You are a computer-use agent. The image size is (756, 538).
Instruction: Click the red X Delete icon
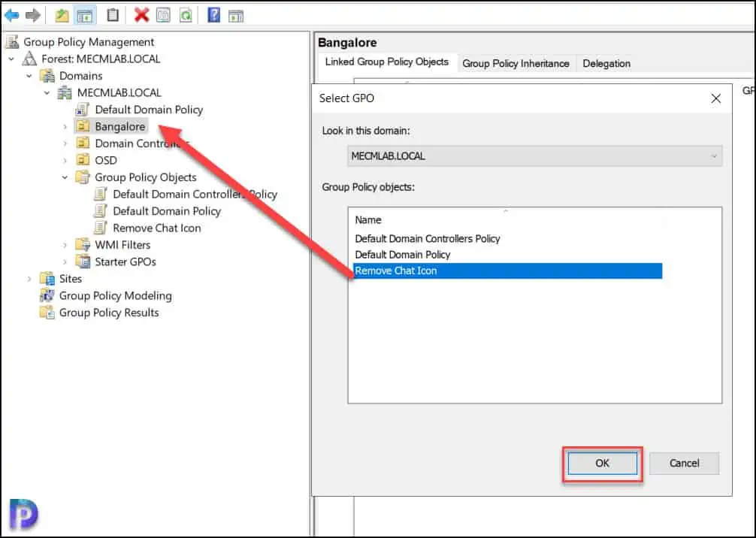coord(141,15)
